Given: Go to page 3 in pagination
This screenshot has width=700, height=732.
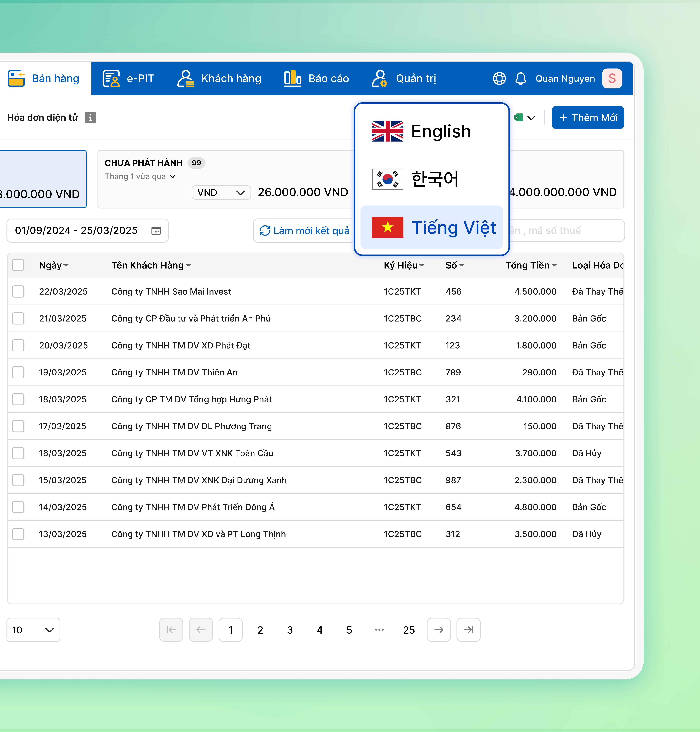Looking at the screenshot, I should point(290,630).
